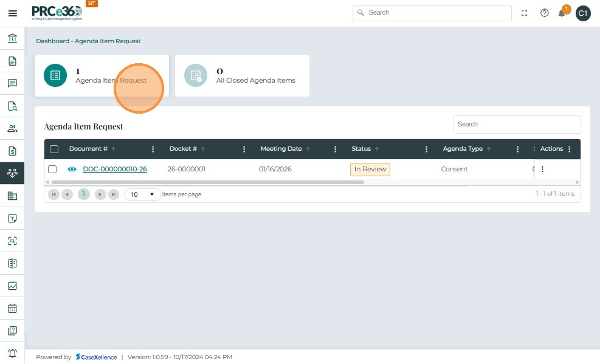Focus the top global Search field
The image size is (600, 364).
pyautogui.click(x=432, y=13)
